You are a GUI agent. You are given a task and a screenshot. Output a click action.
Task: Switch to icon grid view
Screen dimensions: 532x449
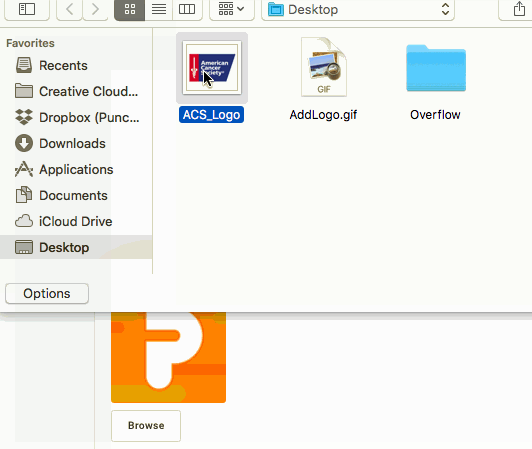[x=130, y=9]
